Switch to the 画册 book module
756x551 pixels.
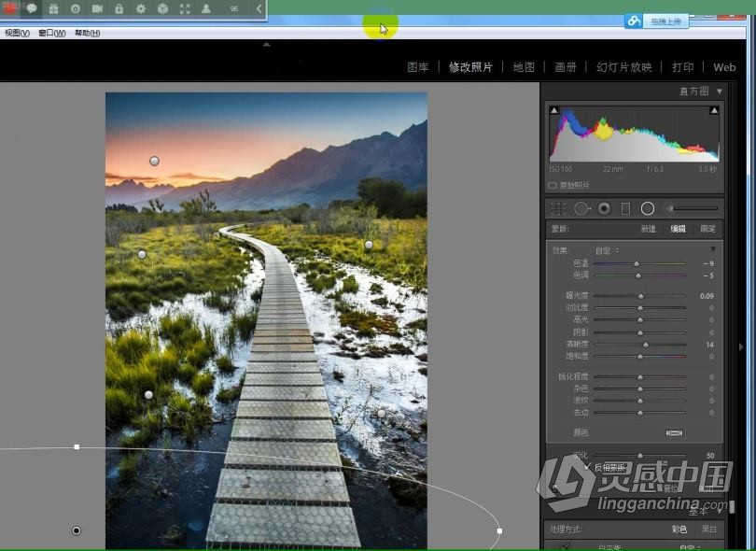coord(565,67)
